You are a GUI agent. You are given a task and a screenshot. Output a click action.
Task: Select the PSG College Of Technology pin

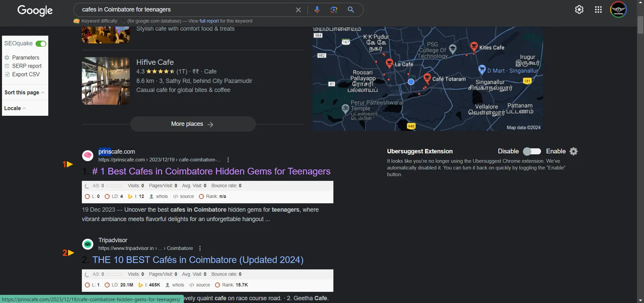(453, 49)
